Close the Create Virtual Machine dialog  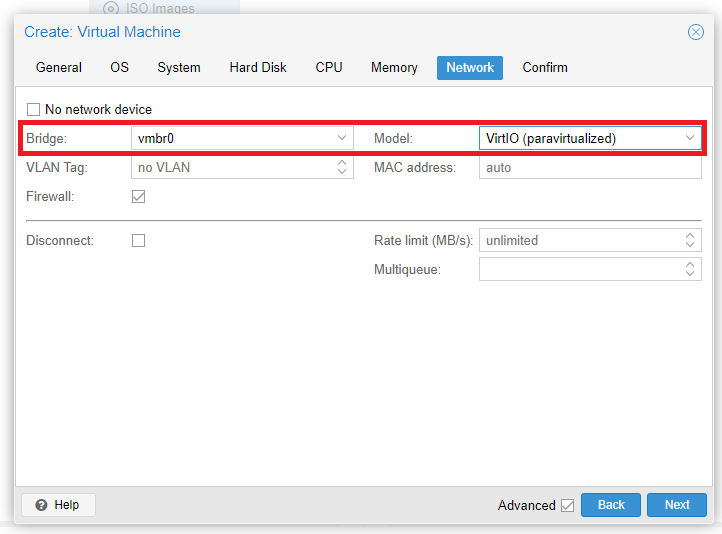click(695, 32)
